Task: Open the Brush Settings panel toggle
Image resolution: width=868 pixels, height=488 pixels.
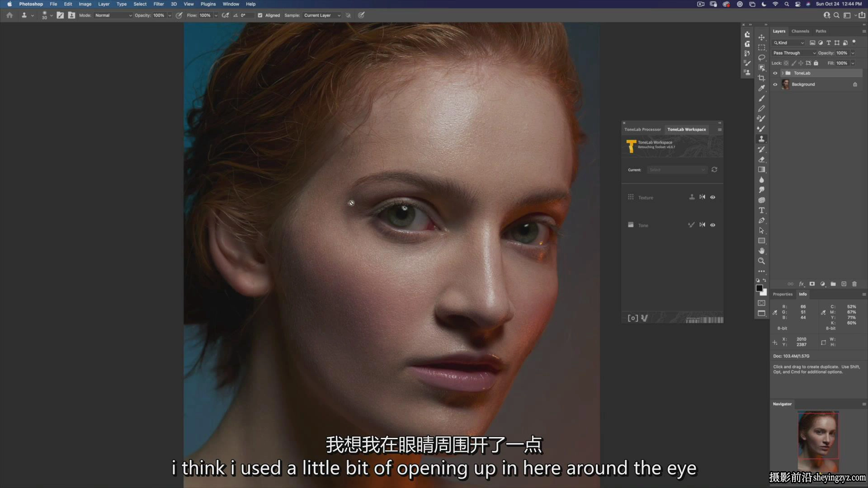Action: 60,15
